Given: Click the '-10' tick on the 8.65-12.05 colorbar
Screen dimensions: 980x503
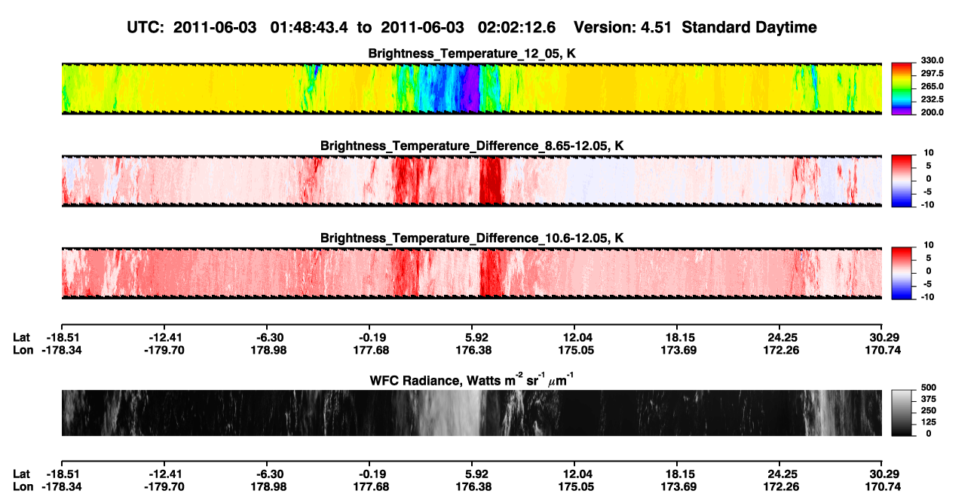Looking at the screenshot, I should [x=927, y=204].
